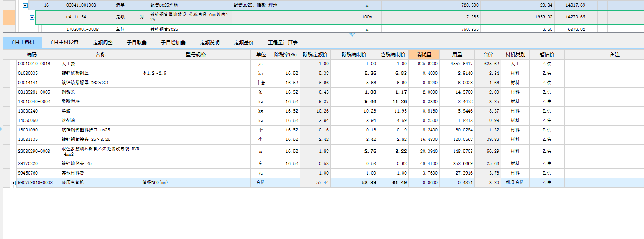Select the 厚漆 name cell
The height and width of the screenshot is (239, 644).
tap(101, 111)
